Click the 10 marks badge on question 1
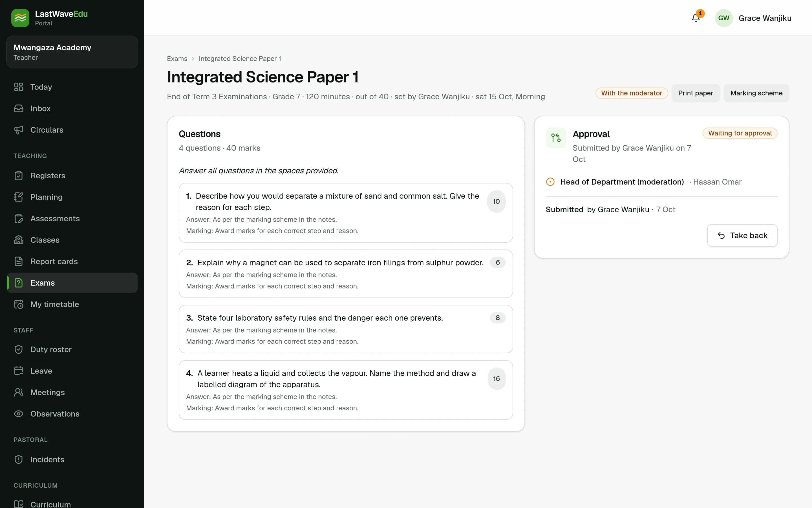This screenshot has height=508, width=812. pyautogui.click(x=496, y=202)
